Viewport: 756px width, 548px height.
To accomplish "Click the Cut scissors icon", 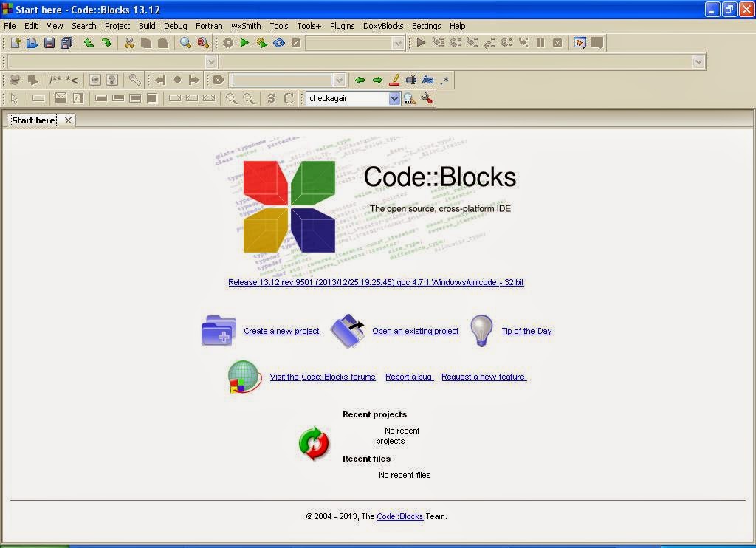I will click(x=128, y=43).
